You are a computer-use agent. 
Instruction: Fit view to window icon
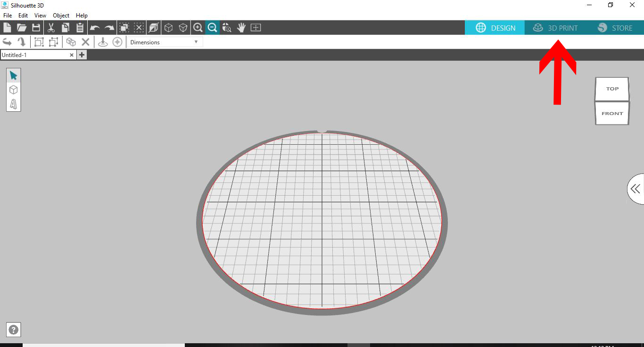(256, 27)
